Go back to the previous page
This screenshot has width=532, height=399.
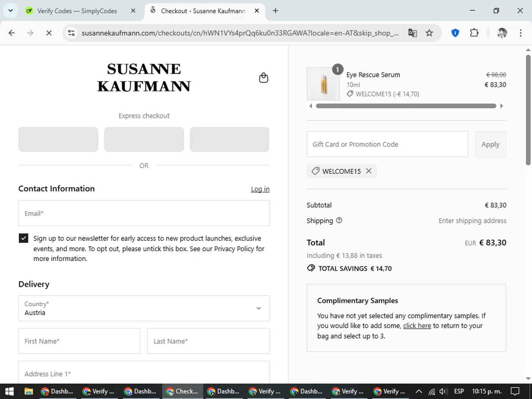[x=12, y=33]
